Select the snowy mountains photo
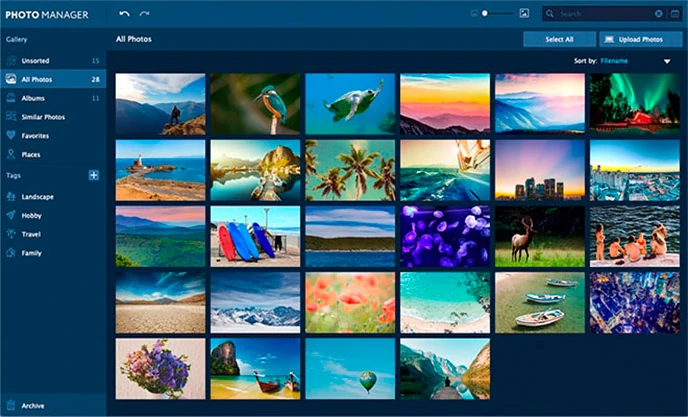Viewport: 688px width, 417px height. click(255, 303)
